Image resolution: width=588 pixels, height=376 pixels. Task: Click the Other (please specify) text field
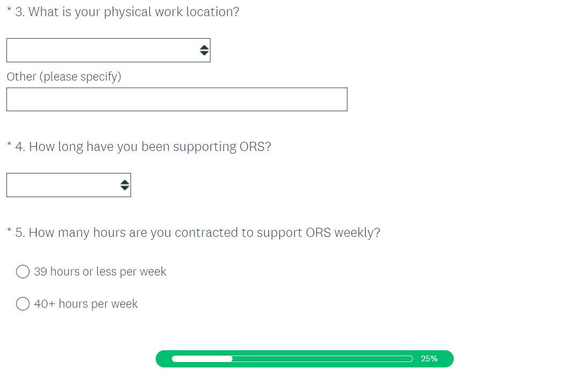177,99
